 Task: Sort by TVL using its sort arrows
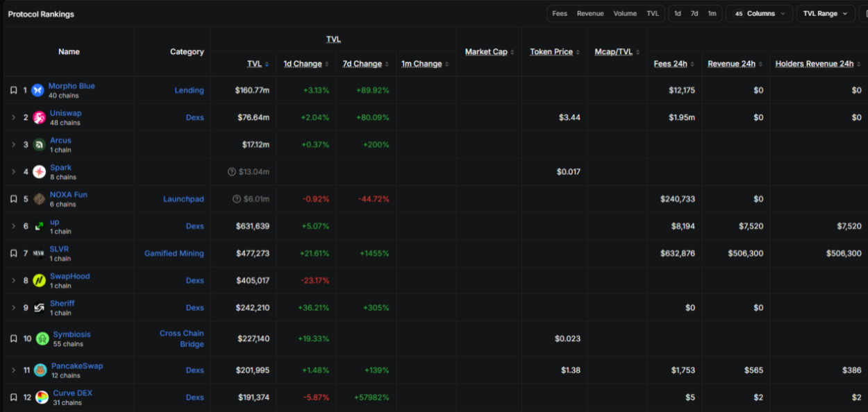[267, 65]
